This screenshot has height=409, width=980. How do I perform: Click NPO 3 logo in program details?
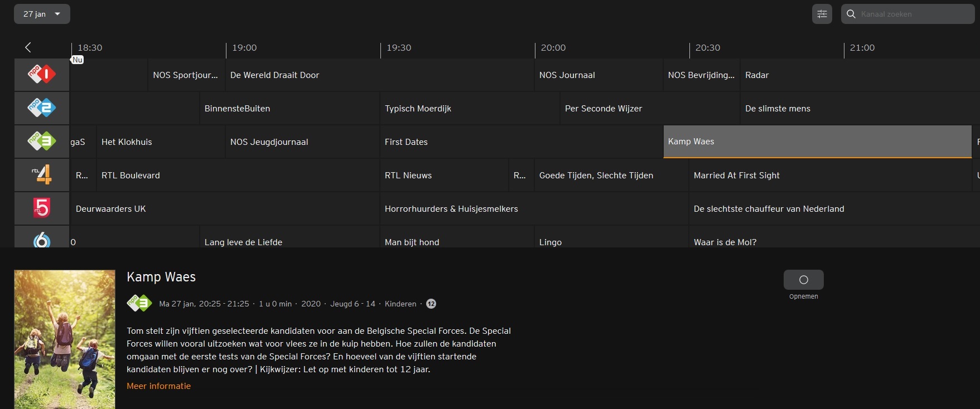click(139, 303)
